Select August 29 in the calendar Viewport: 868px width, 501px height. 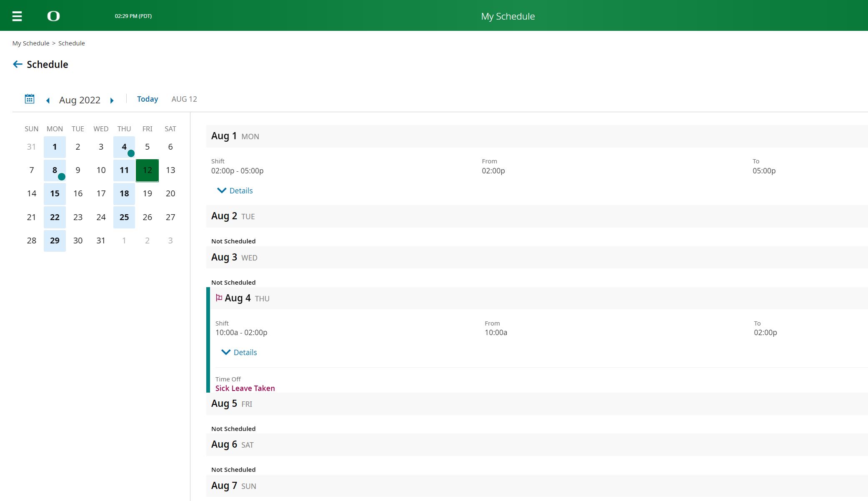point(55,241)
